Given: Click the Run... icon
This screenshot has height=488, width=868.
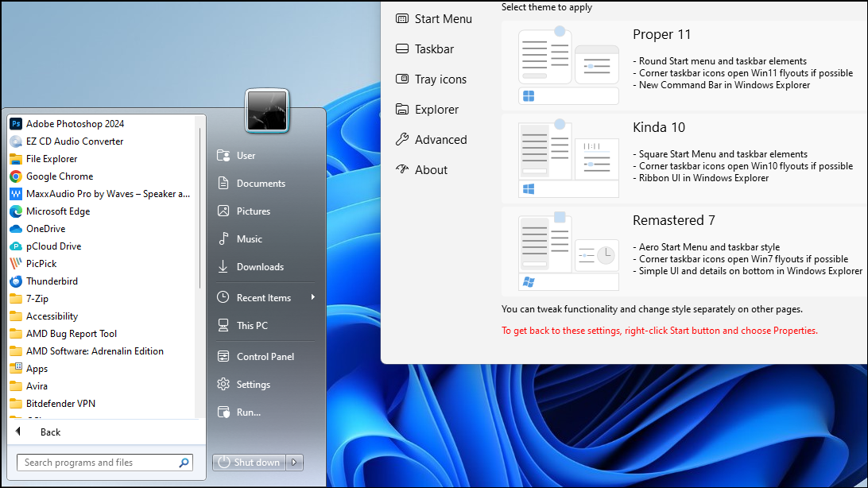Looking at the screenshot, I should 223,412.
